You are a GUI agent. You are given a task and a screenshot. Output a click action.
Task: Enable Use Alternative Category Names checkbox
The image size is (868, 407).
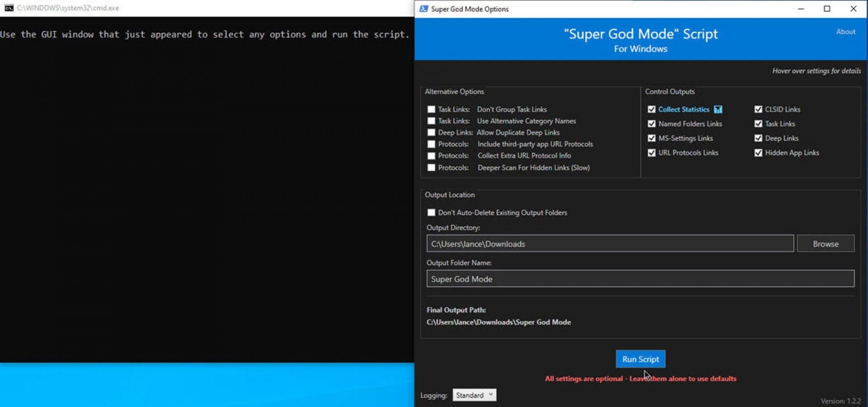click(431, 121)
